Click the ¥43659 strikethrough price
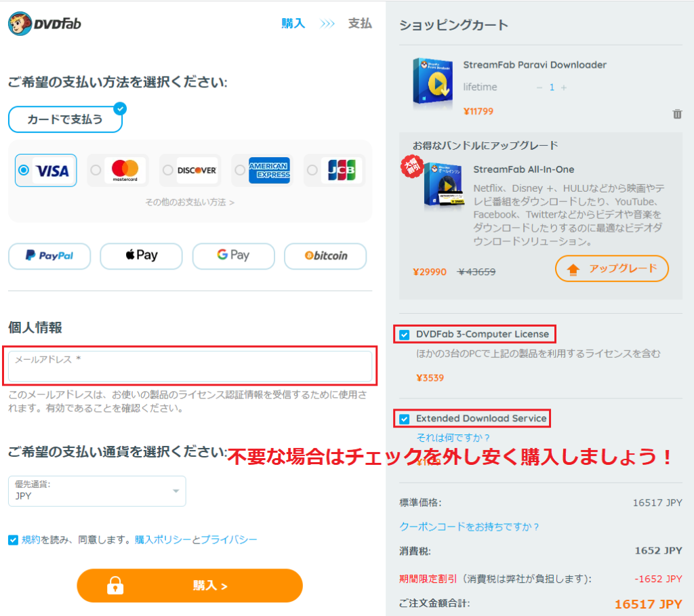This screenshot has width=694, height=616. 476,272
